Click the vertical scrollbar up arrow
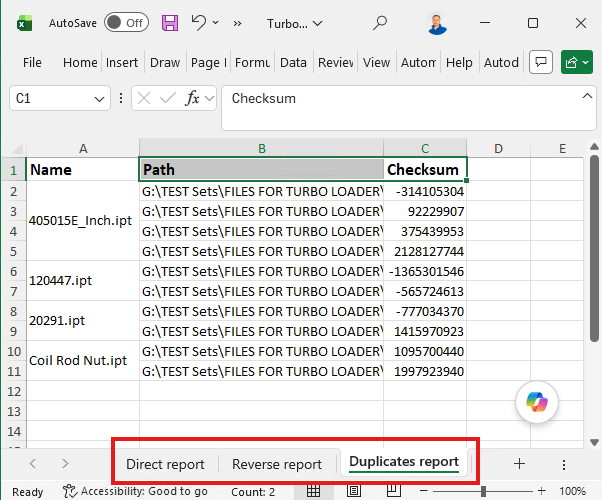 [x=594, y=146]
